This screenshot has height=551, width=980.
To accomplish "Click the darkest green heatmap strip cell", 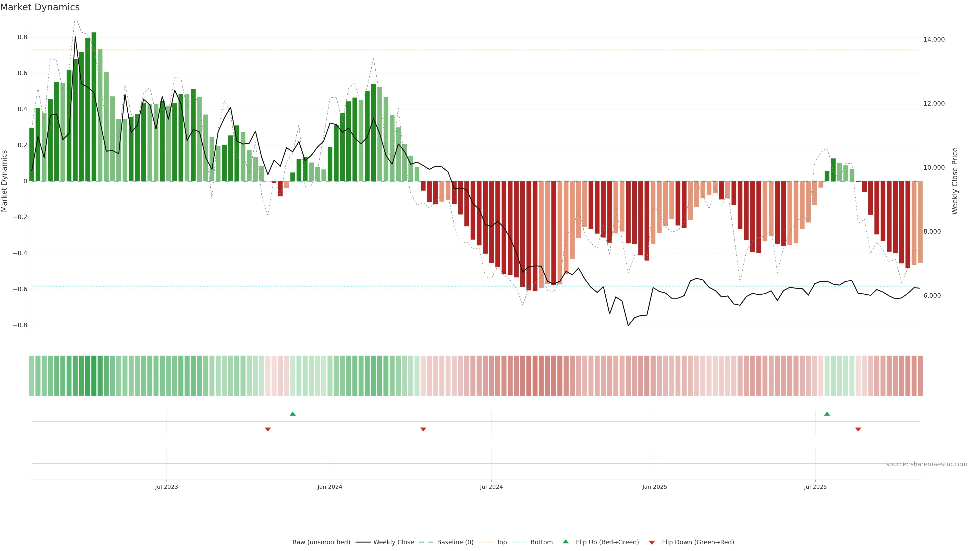I will pyautogui.click(x=94, y=375).
